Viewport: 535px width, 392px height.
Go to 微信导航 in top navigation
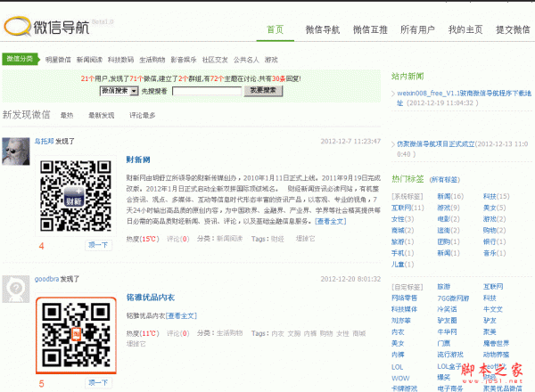coord(323,29)
